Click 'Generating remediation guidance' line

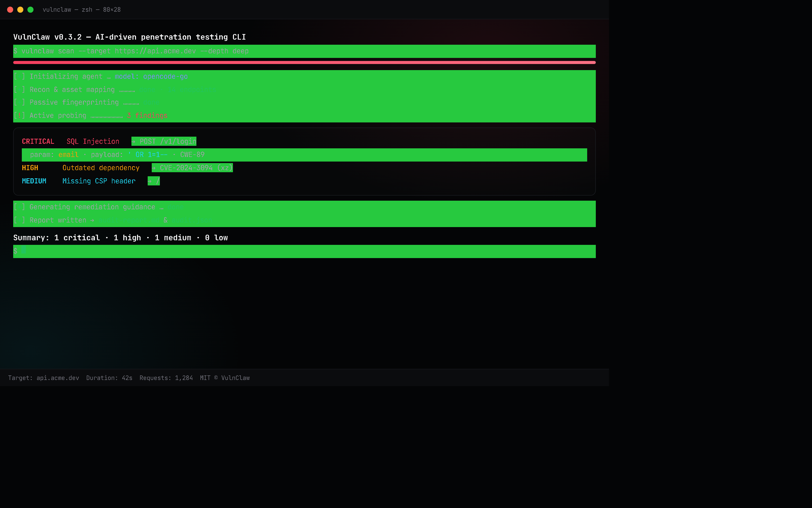[304, 207]
